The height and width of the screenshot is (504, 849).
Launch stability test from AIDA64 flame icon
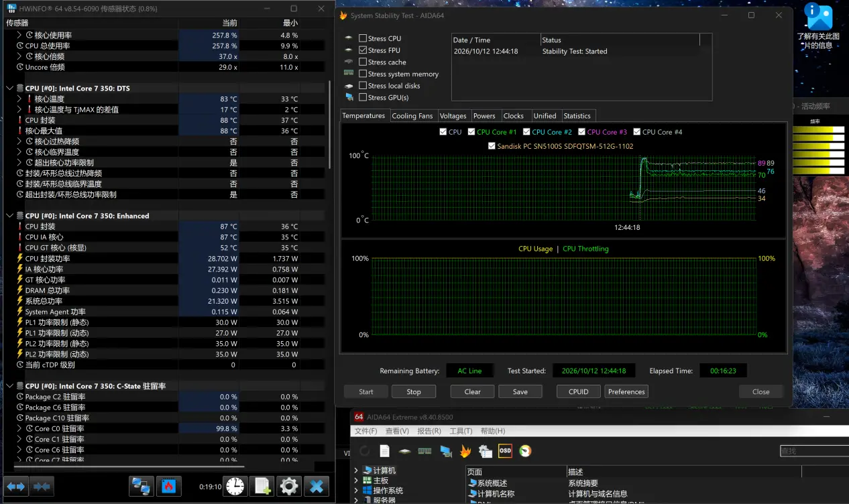[465, 451]
